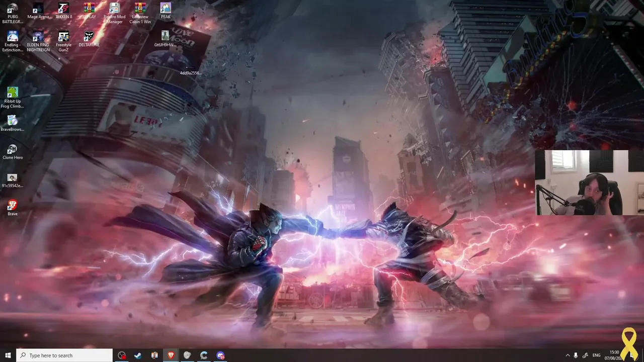This screenshot has height=362, width=644.
Task: Select the REPLAY archive file icon
Action: coord(89,12)
